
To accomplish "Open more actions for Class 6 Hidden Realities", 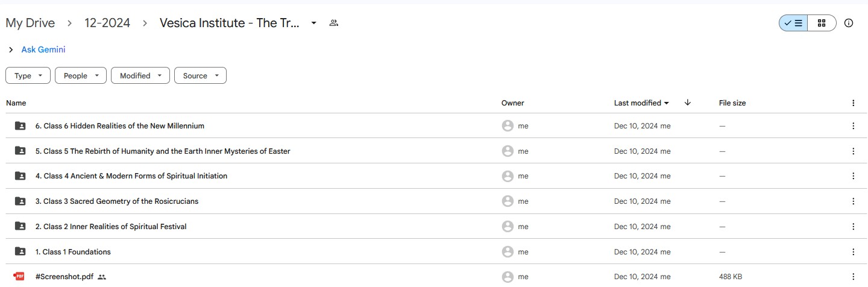I will [853, 126].
